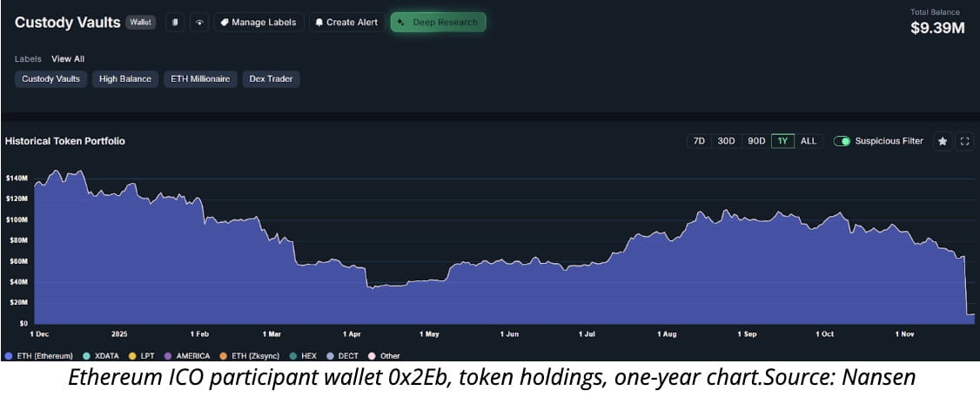980x404 pixels.
Task: Select the 90D time range
Action: coord(756,141)
